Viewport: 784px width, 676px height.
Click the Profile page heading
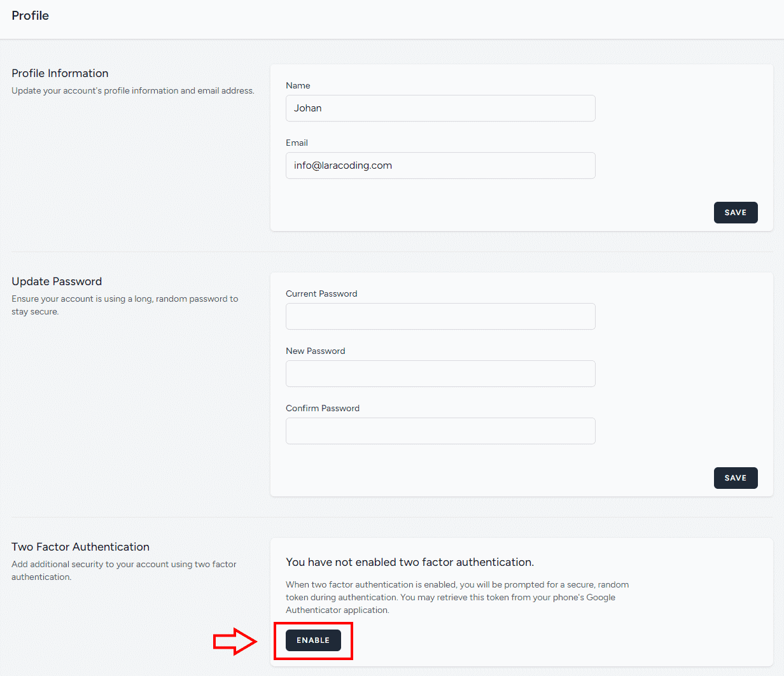pos(30,15)
